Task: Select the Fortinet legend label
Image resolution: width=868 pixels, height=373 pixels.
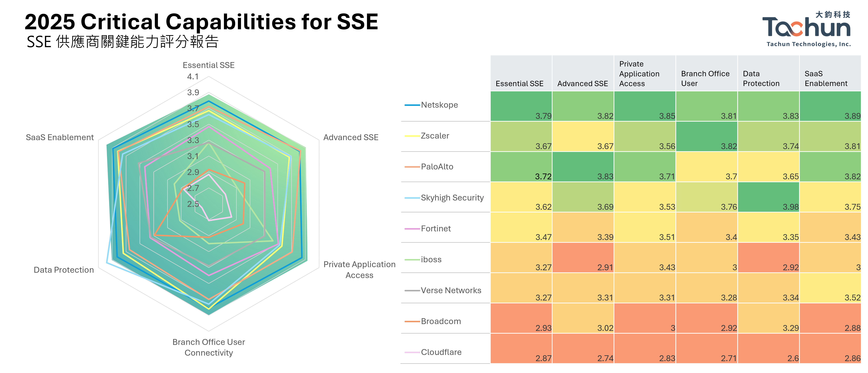Action: (436, 229)
